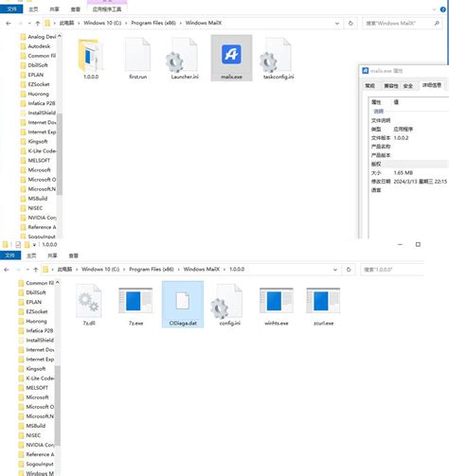Open the Analog Devi folder in the top sidebar
449x476 pixels.
[x=38, y=37]
